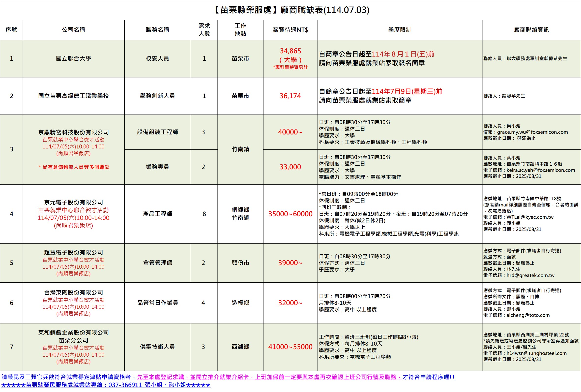
Task: Click the company cell 國立聯合大學
Action: click(x=73, y=58)
